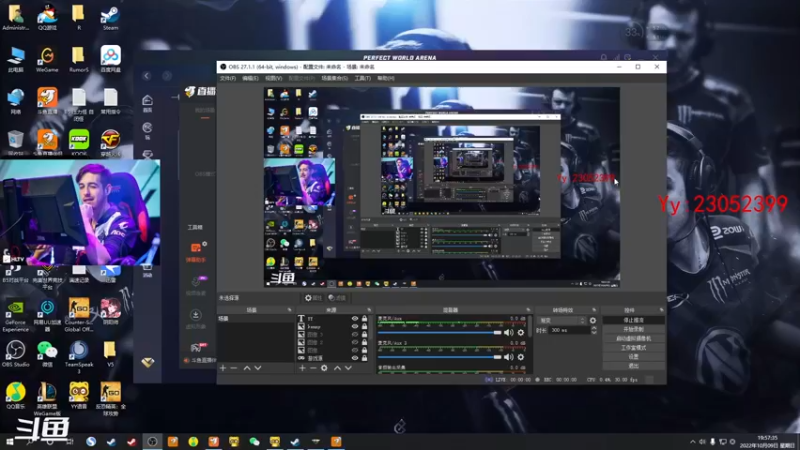Adjust transition duration stepper arrows
The height and width of the screenshot is (450, 800).
click(594, 331)
